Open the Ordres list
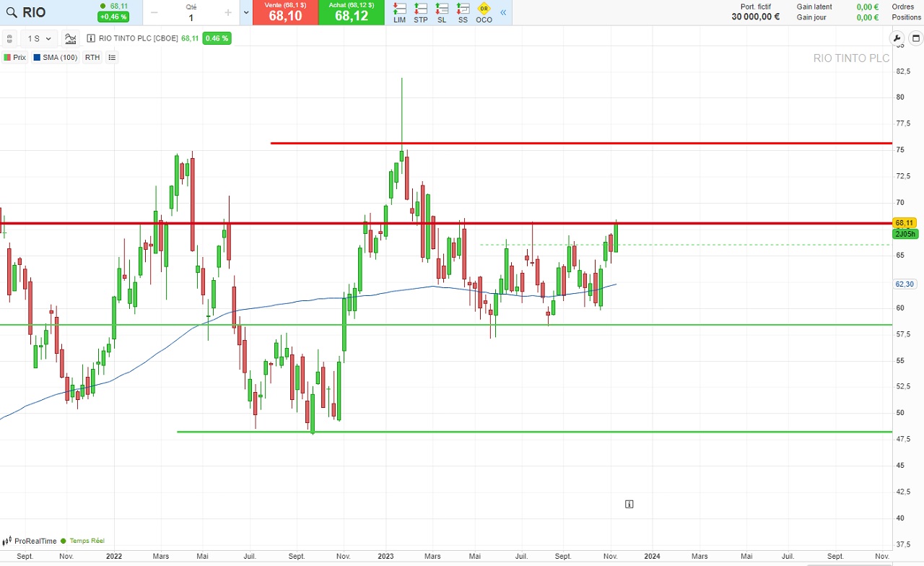This screenshot has height=566, width=924. 902,6
